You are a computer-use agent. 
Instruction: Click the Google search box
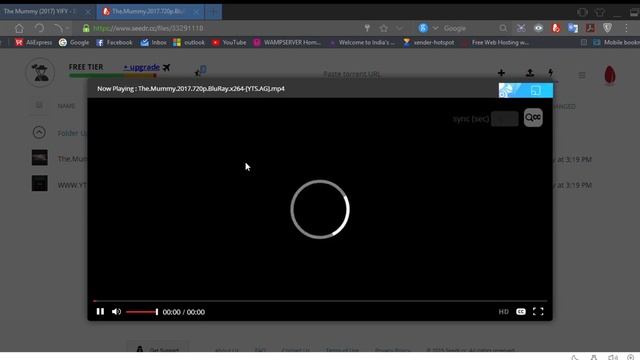click(467, 28)
